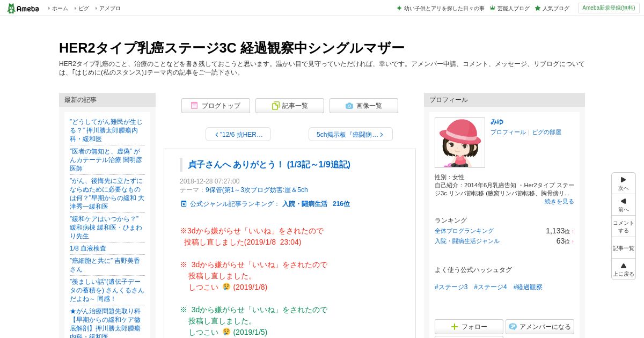Viewport: 644px width, 338px height.
Task: Open recent post 1/8 血液検査
Action: pos(88,248)
